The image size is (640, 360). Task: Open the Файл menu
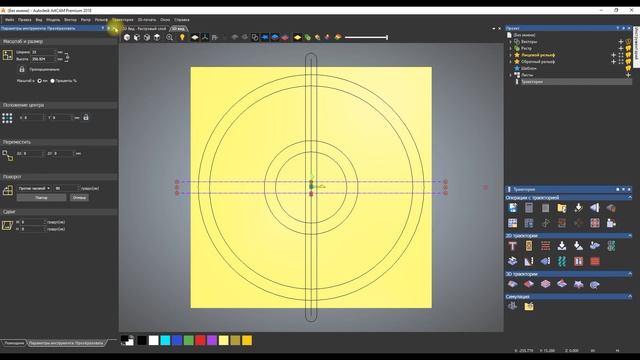(9, 20)
